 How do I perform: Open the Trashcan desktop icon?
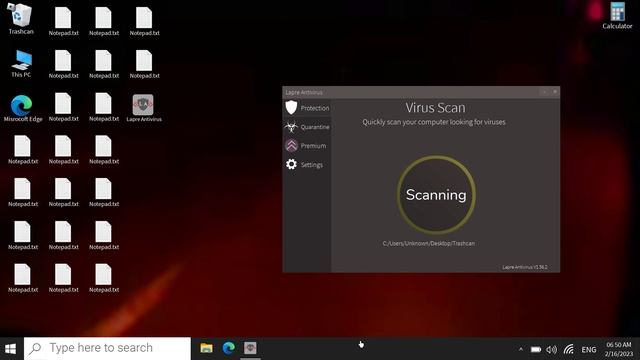(x=20, y=19)
